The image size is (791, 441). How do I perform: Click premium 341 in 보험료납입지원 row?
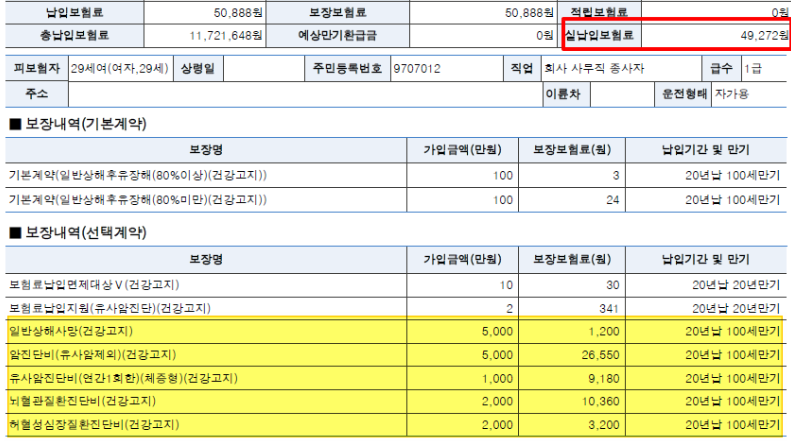(x=608, y=308)
